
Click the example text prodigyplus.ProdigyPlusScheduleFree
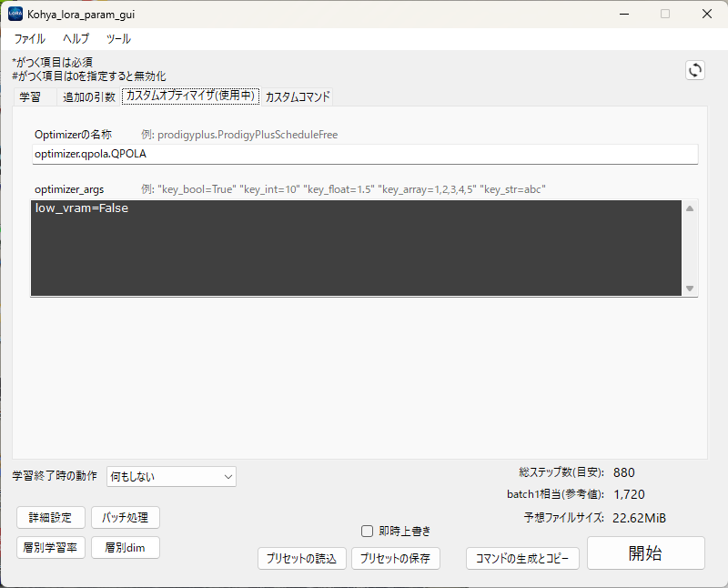[x=248, y=135]
